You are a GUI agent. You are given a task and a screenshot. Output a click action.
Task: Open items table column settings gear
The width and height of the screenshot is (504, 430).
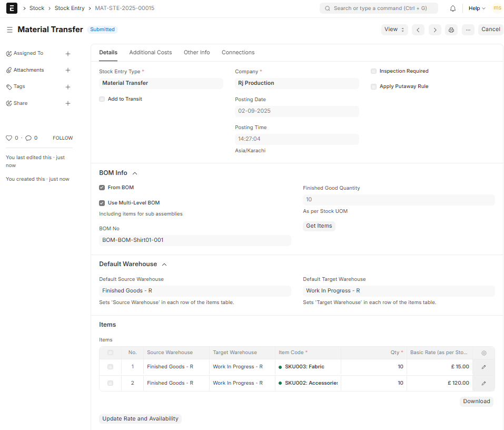click(483, 353)
